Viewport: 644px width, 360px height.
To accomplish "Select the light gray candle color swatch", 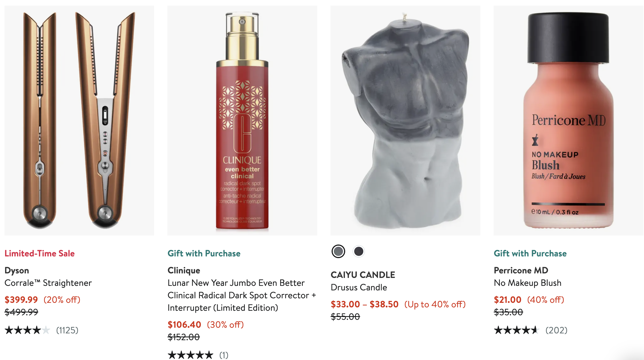I will coord(338,251).
